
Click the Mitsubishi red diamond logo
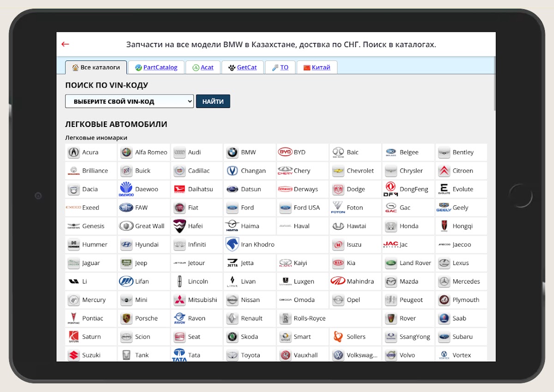click(x=179, y=300)
